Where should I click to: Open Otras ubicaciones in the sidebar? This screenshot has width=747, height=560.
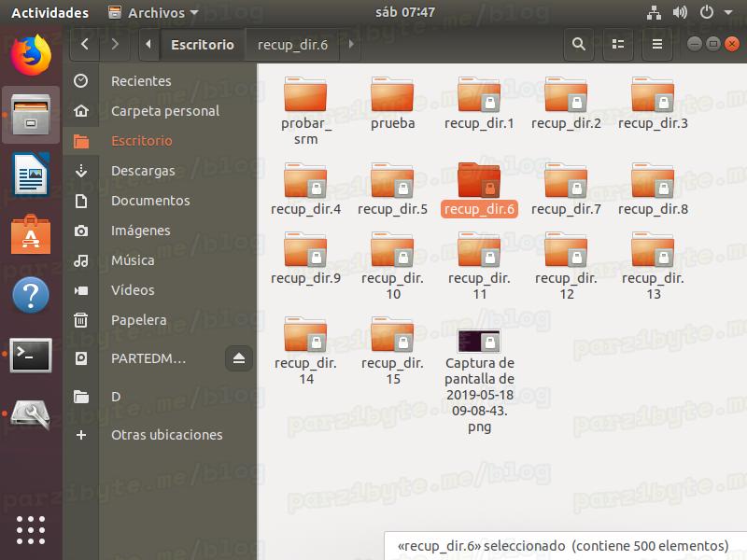160,435
